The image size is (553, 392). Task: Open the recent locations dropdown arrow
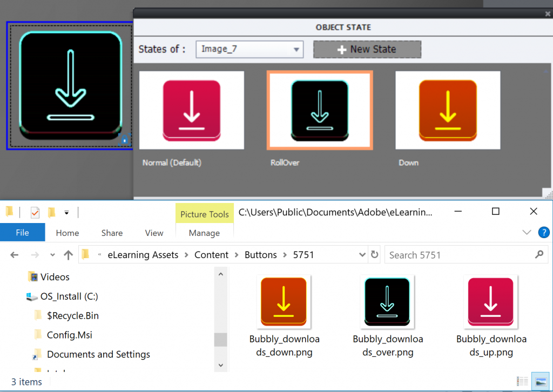pos(52,255)
